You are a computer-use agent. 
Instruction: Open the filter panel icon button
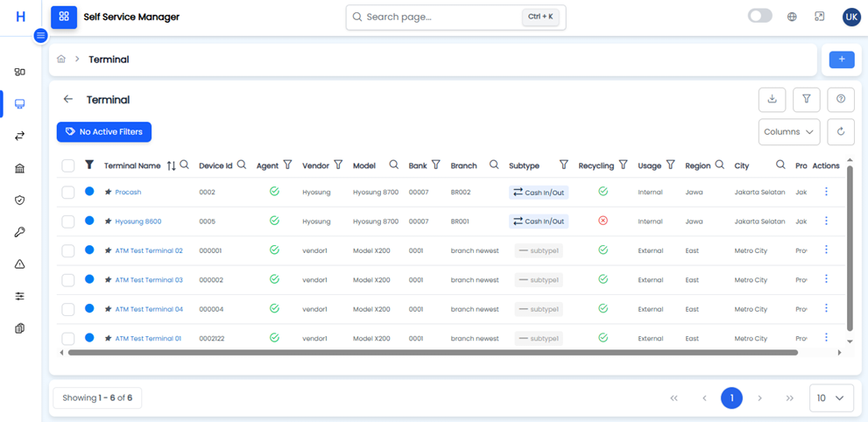point(806,100)
